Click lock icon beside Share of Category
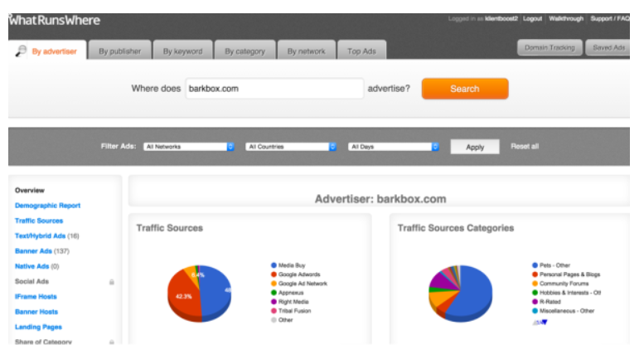 pos(112,342)
